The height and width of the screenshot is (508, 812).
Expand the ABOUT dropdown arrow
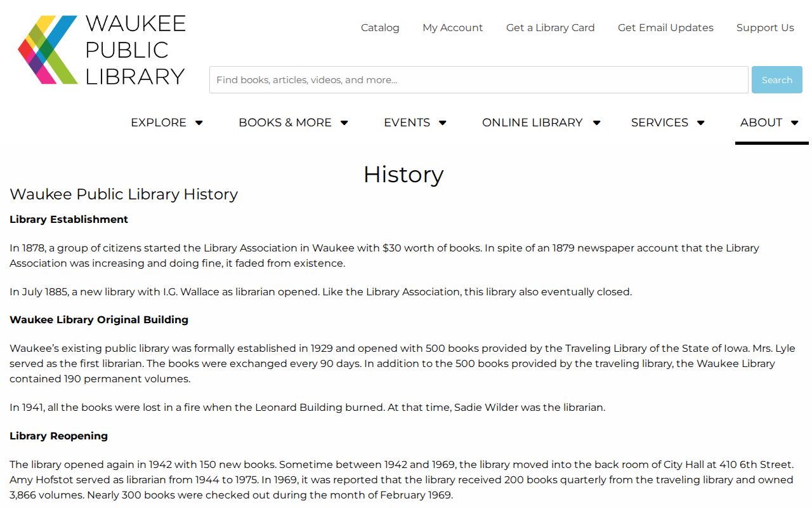794,123
